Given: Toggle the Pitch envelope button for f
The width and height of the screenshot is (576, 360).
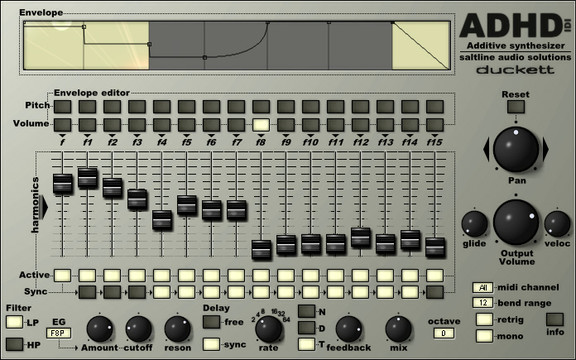Looking at the screenshot, I should [x=62, y=107].
